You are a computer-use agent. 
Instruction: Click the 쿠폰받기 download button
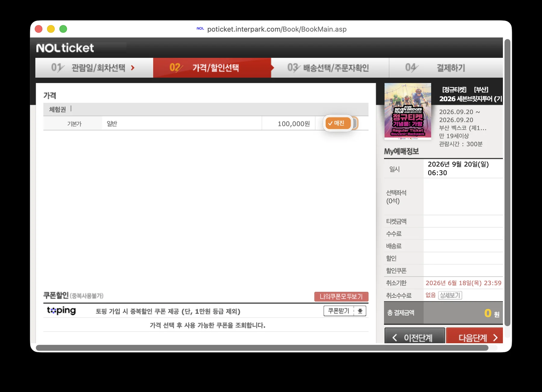point(345,311)
